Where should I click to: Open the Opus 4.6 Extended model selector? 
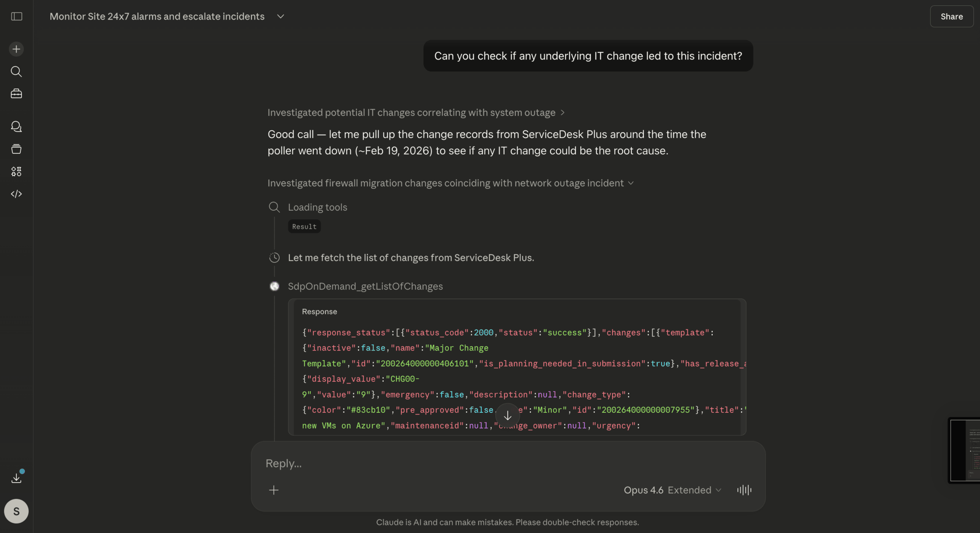point(672,490)
